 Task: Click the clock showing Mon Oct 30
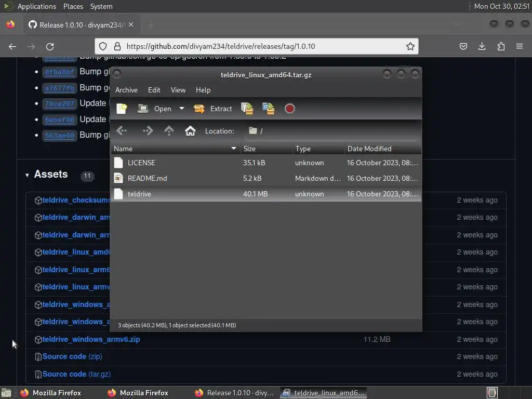point(501,6)
